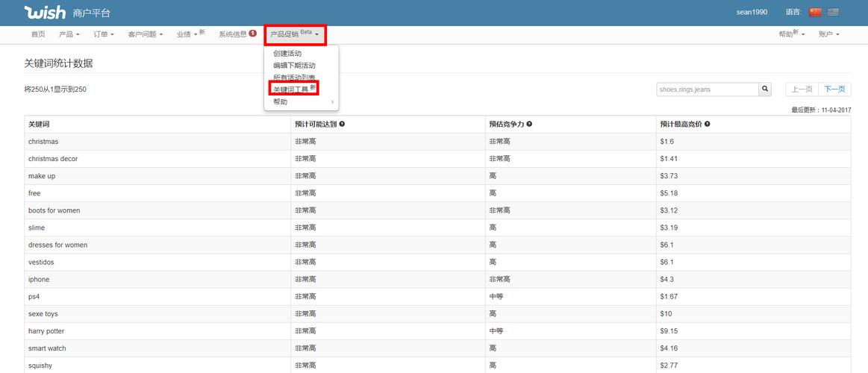Click help icon beside 预计可能达到
Viewport: 868px width, 373px height.
click(x=342, y=124)
